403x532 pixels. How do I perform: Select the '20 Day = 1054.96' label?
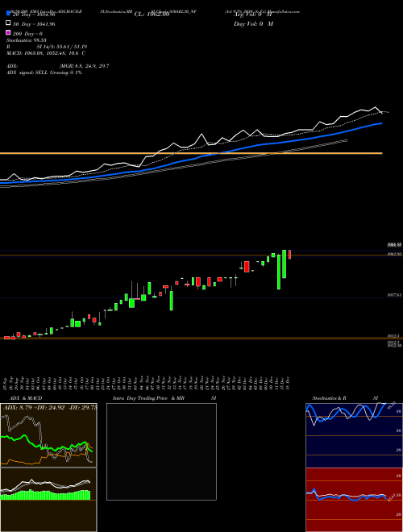(x=34, y=15)
